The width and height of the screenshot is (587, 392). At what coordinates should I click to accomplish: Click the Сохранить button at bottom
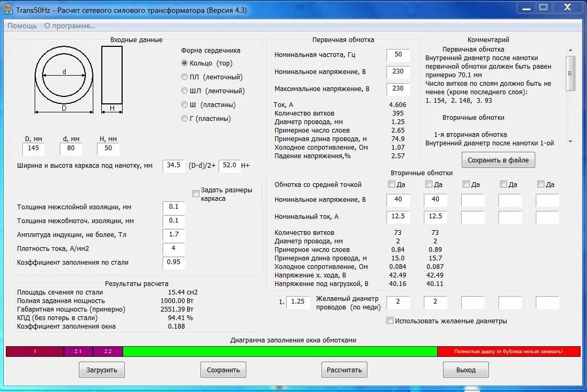tap(223, 370)
